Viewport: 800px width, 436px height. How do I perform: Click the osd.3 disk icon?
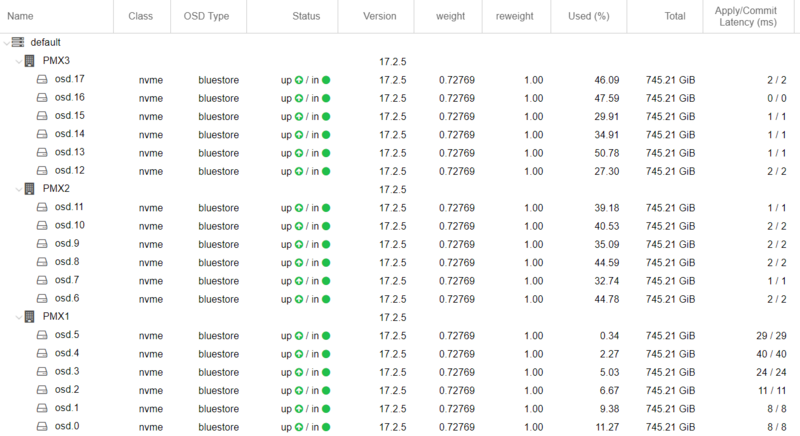pos(42,372)
